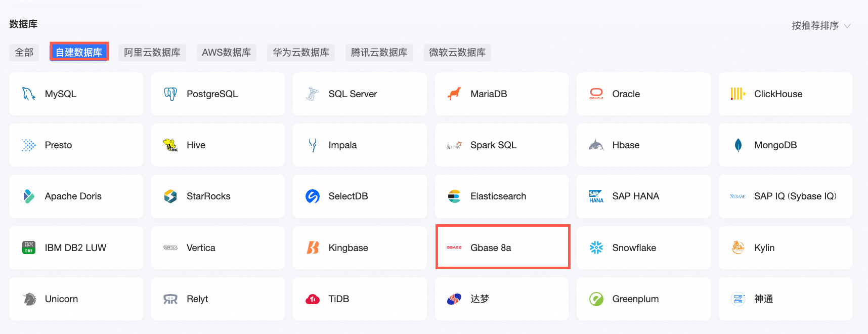Expand sort options via the chevron arrow
The width and height of the screenshot is (868, 334).
tap(847, 26)
